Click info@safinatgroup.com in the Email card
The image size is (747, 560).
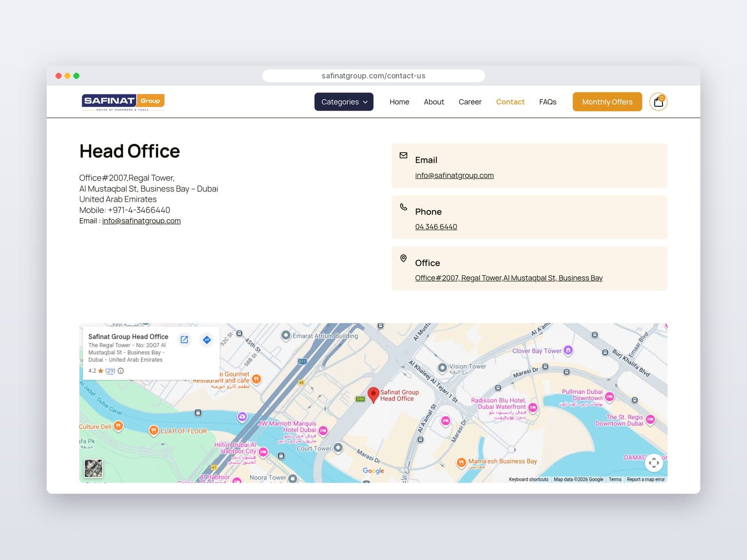point(454,175)
